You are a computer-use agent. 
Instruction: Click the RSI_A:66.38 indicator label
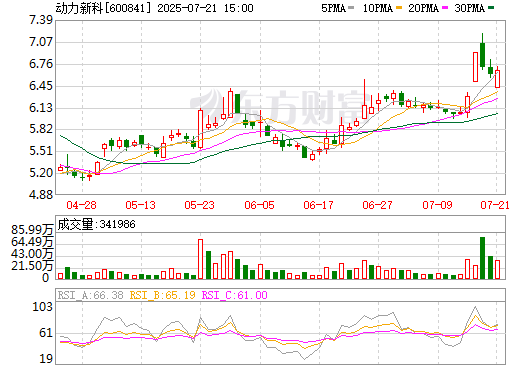pos(90,295)
